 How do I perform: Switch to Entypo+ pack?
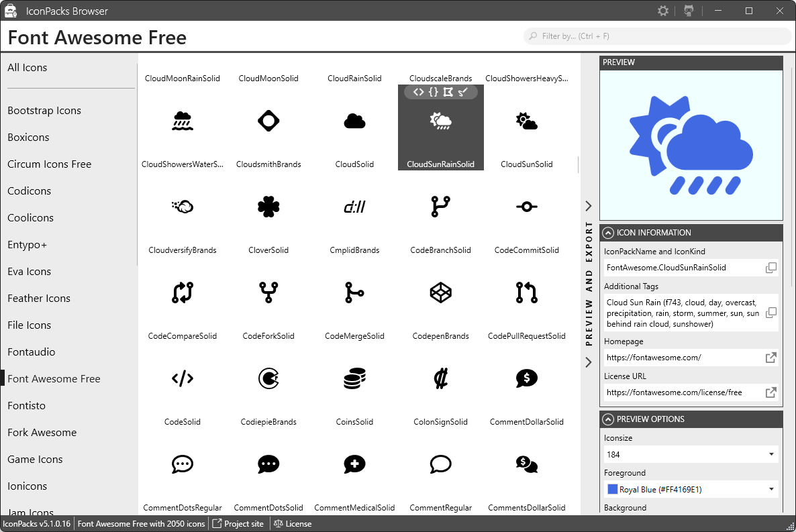click(x=27, y=245)
